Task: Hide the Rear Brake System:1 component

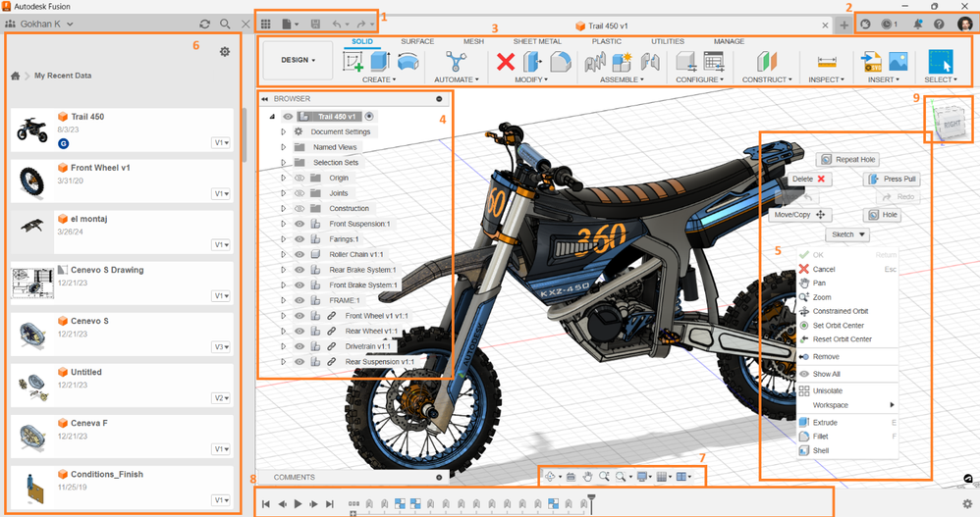Action: click(299, 270)
